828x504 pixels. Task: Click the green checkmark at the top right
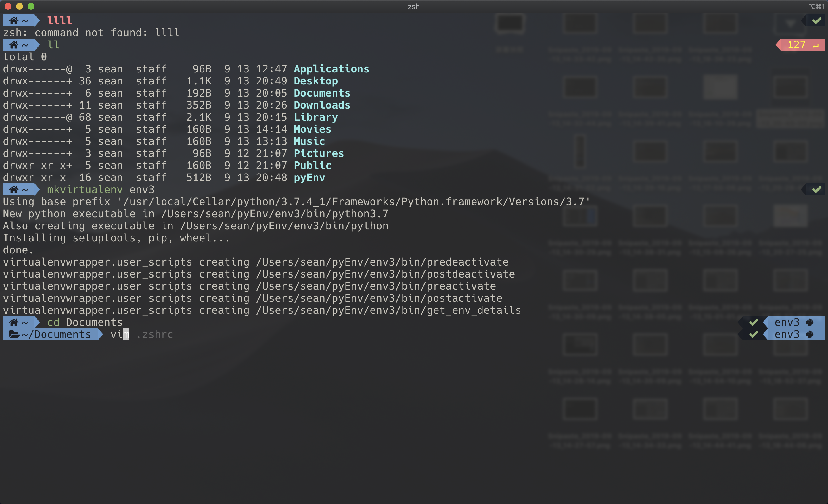click(x=816, y=20)
